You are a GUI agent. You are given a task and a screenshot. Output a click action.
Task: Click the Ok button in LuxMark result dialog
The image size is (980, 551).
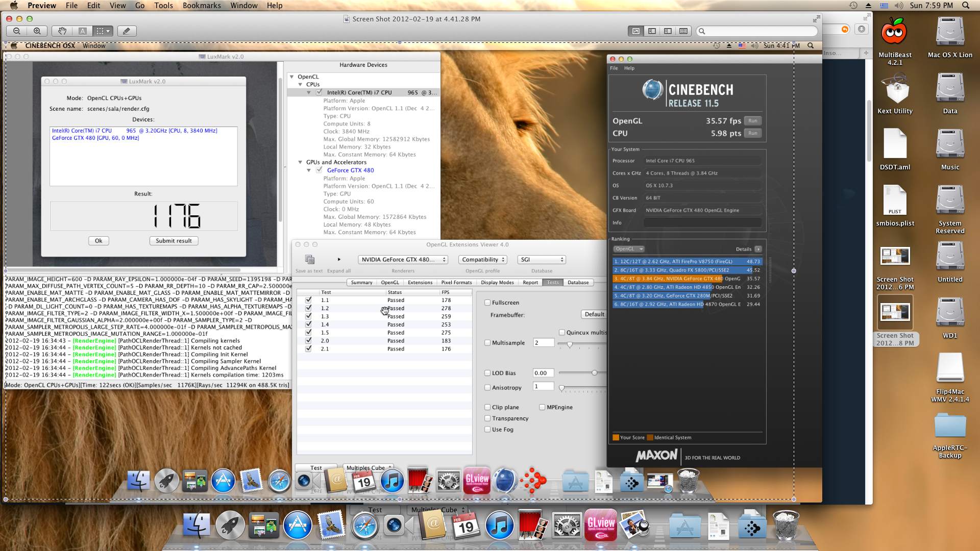click(99, 241)
